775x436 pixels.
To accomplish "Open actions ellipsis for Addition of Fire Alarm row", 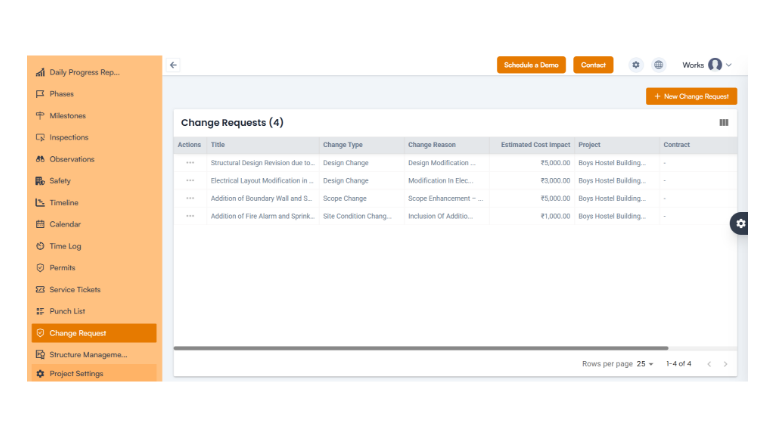I will [190, 216].
